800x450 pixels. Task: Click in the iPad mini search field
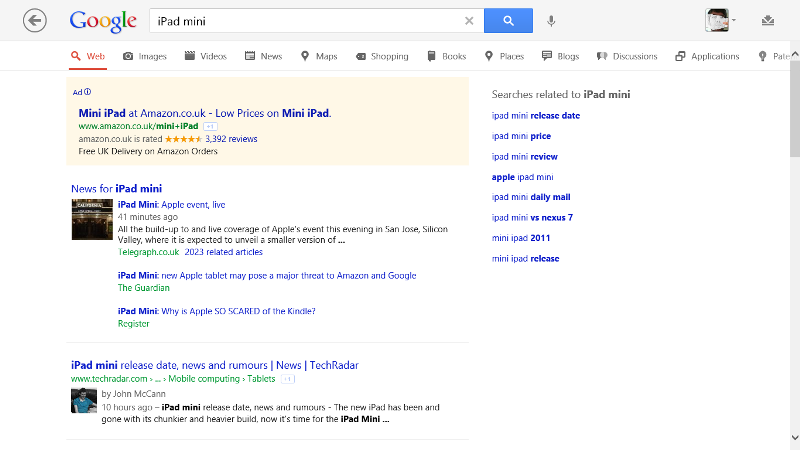[306, 21]
